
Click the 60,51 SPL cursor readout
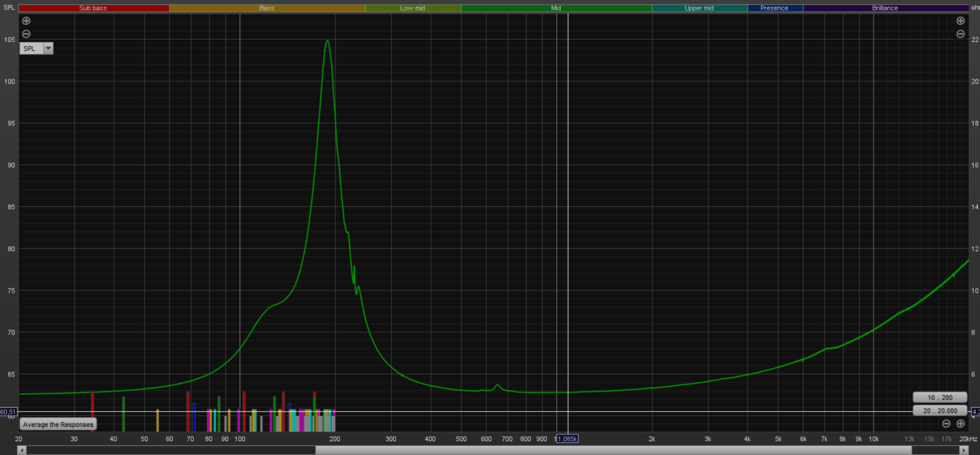pyautogui.click(x=8, y=412)
